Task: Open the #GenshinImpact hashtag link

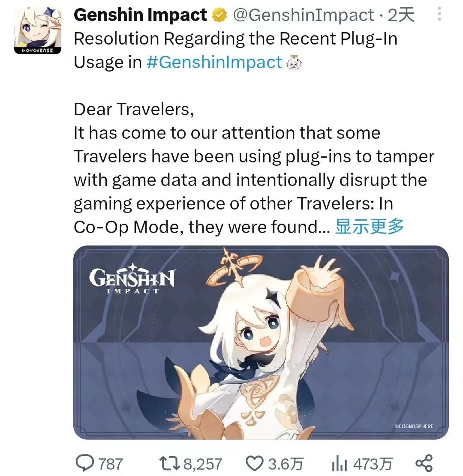Action: click(x=214, y=62)
